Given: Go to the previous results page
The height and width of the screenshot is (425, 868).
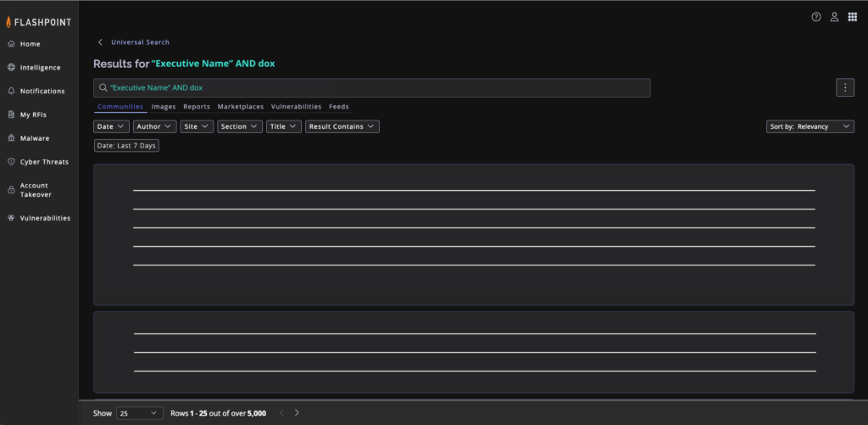Looking at the screenshot, I should pyautogui.click(x=281, y=413).
